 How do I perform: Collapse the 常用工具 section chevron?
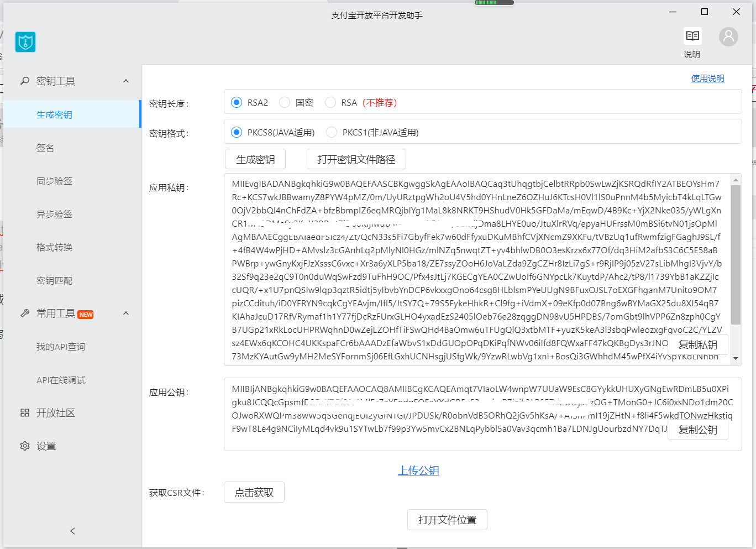pyautogui.click(x=126, y=313)
